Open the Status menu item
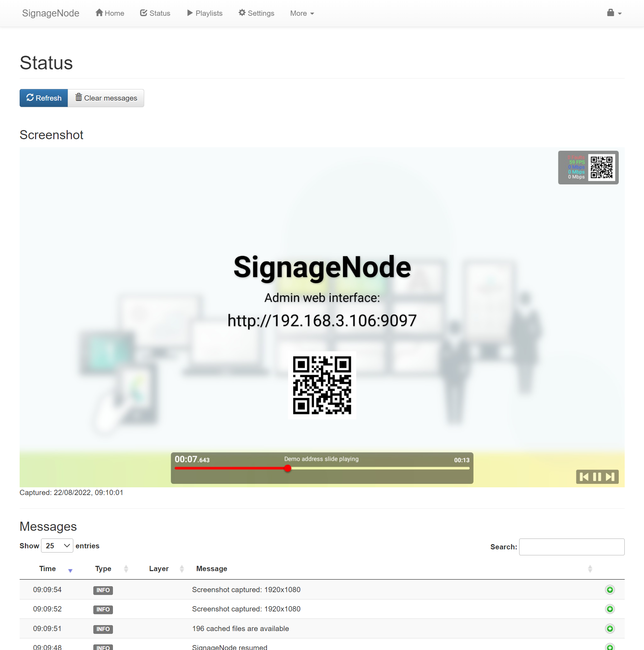 coord(155,13)
